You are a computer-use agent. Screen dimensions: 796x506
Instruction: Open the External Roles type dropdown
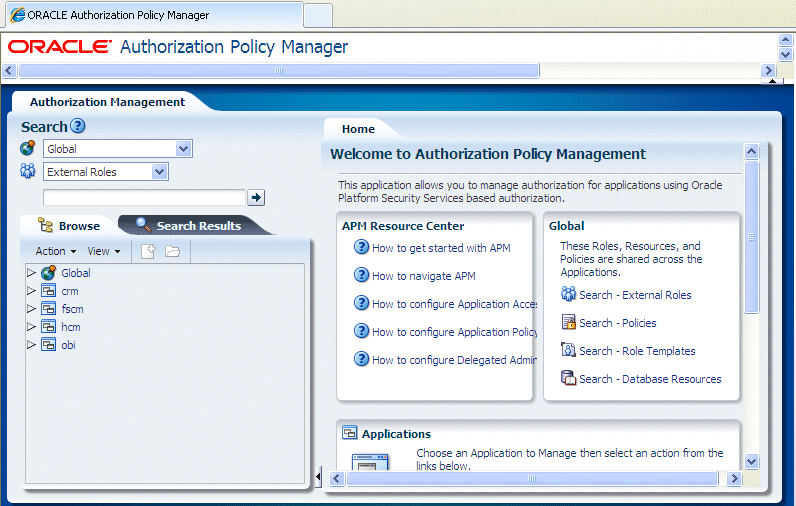coord(159,172)
